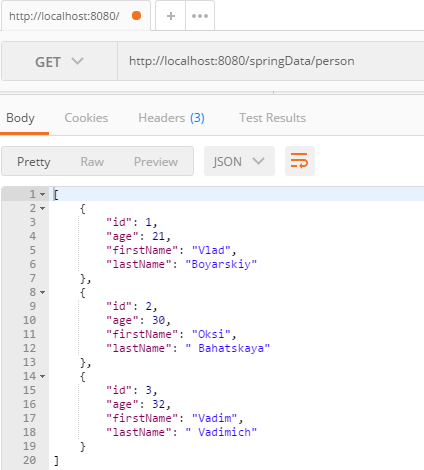Switch response view to Raw
424x470 pixels.
(92, 162)
